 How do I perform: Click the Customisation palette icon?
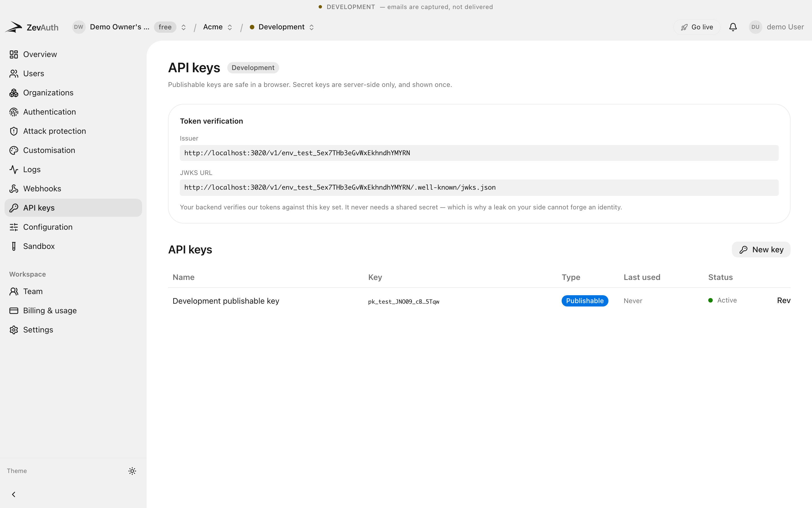pos(14,150)
